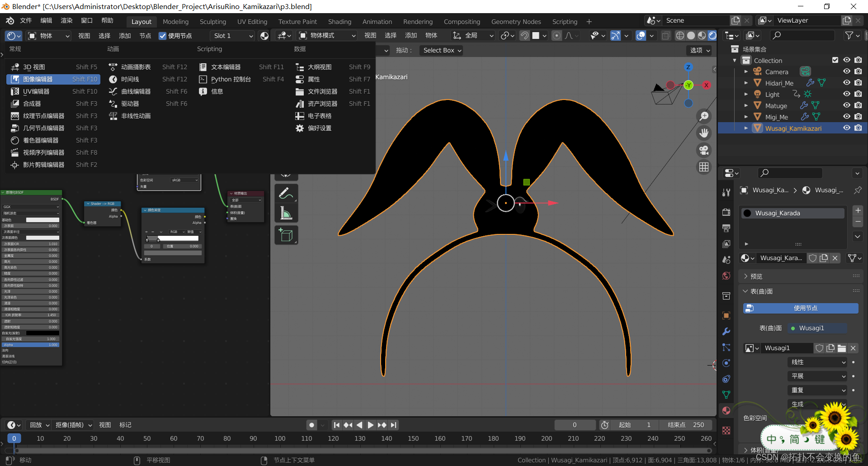Screen dimensions: 868x466
Task: Select the Measure tool
Action: 286,213
